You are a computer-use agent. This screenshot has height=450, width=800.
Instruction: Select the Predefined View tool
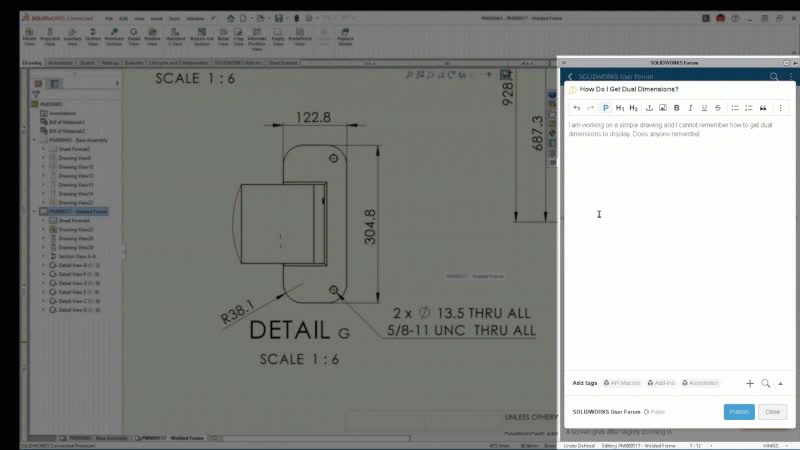click(299, 37)
